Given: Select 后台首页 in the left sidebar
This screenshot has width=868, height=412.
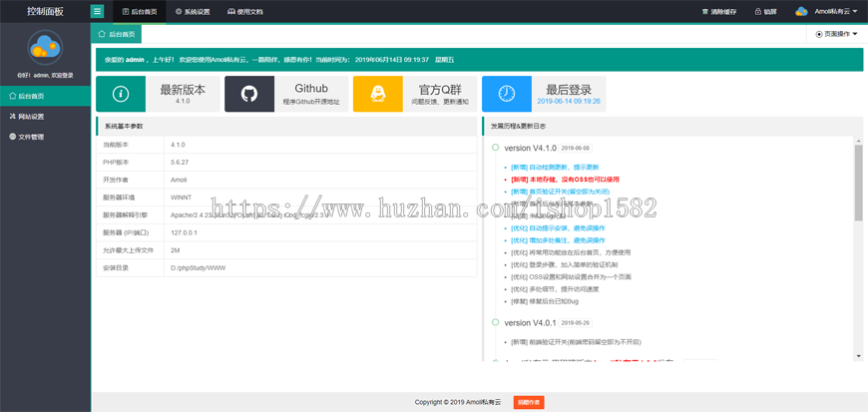Looking at the screenshot, I should point(45,96).
